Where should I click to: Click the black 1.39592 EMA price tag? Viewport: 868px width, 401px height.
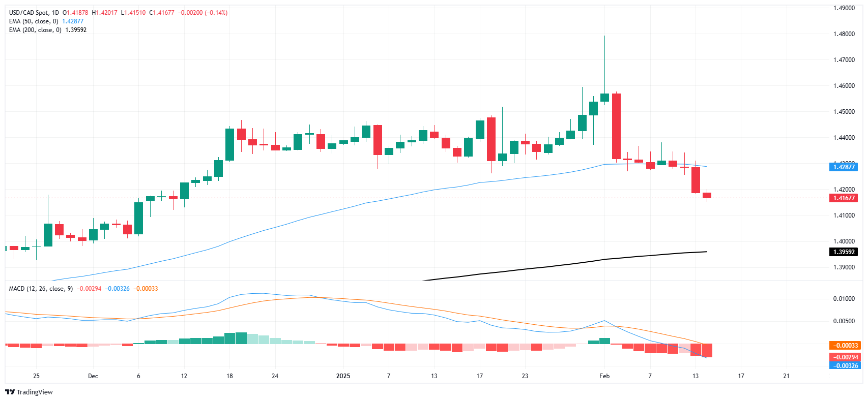point(843,252)
